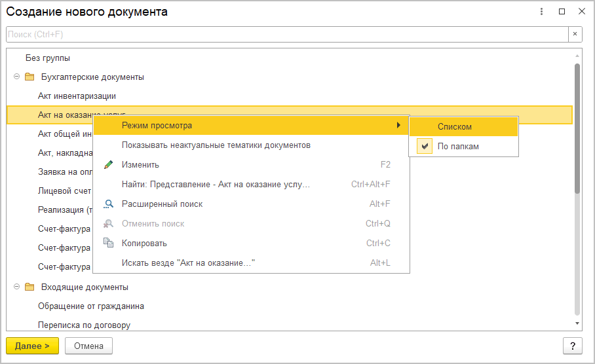Click the magnifier icon for Расширенный поиск
This screenshot has height=364, width=595.
click(x=109, y=204)
